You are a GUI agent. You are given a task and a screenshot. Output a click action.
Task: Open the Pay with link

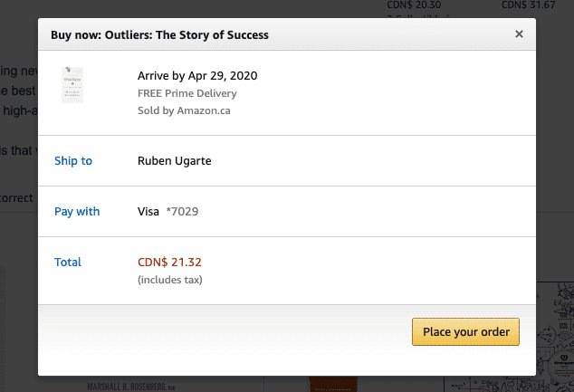coord(77,211)
